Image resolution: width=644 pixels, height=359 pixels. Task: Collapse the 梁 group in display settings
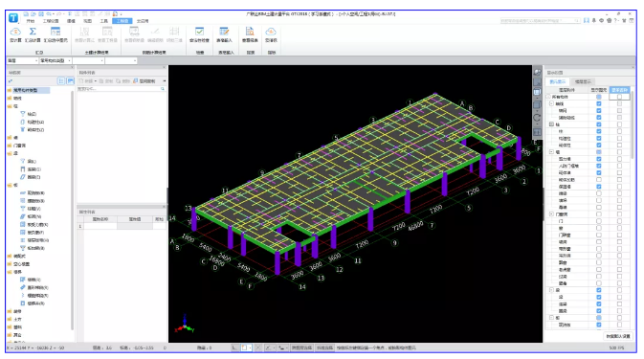click(551, 290)
